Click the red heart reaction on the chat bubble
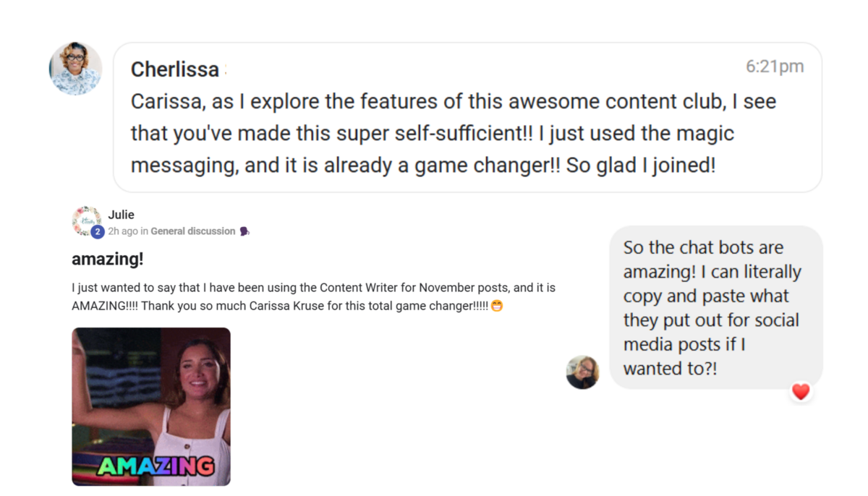This screenshot has height=496, width=868. tap(801, 392)
